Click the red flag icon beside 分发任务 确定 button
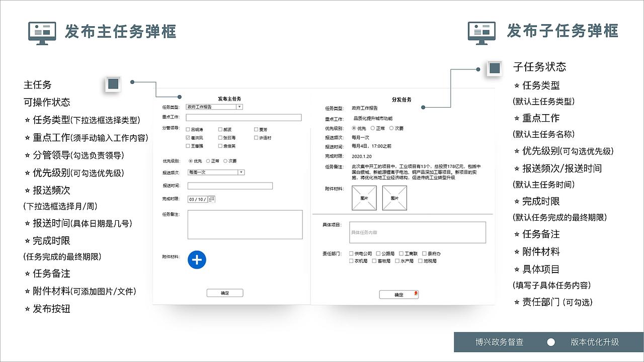The height and width of the screenshot is (362, 644). click(416, 293)
